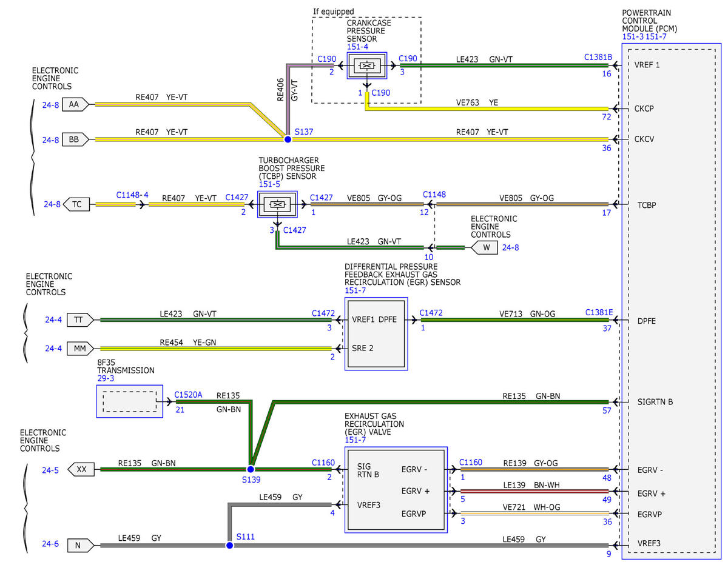Click the EGRVP pin label on the PCM
This screenshot has width=728, height=562.
pyautogui.click(x=650, y=514)
